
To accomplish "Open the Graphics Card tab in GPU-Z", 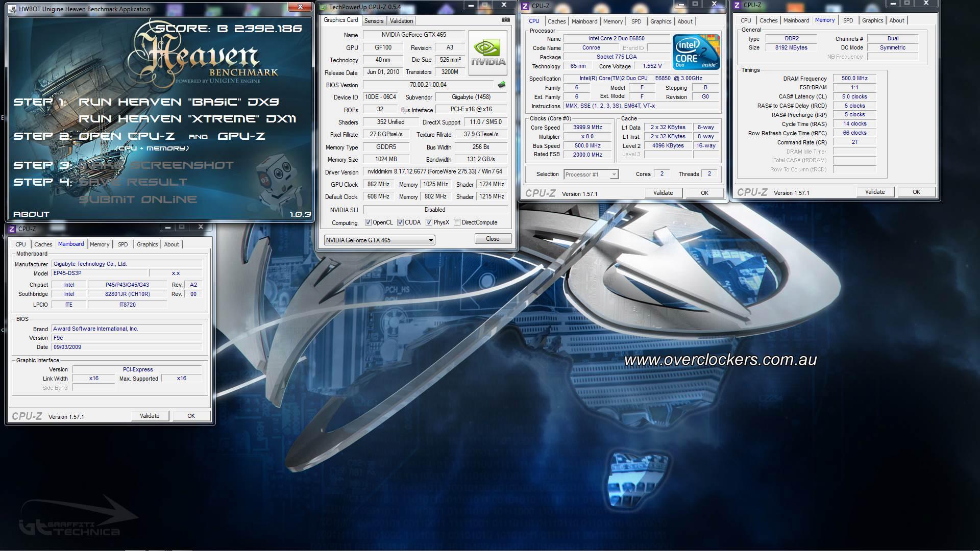I will pos(341,20).
